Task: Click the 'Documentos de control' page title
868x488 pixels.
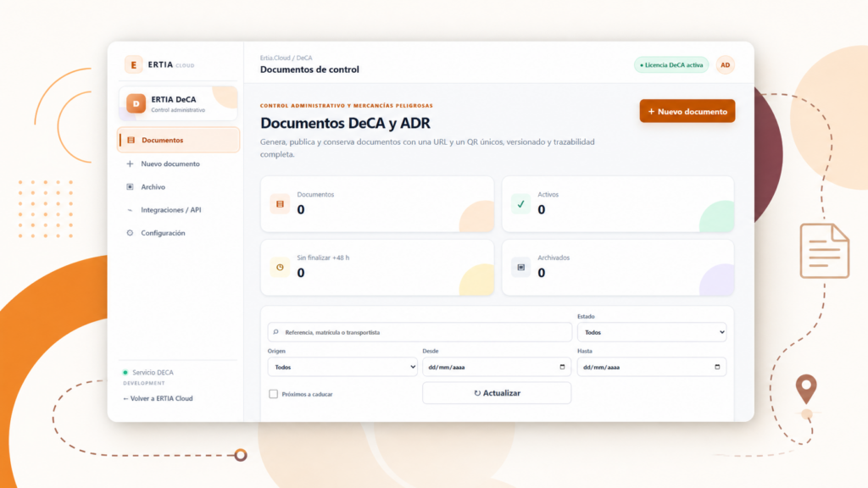Action: 309,69
